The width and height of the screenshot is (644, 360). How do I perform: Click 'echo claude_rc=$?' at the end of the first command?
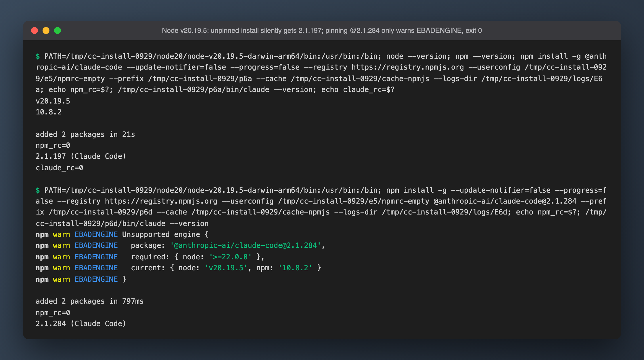pyautogui.click(x=358, y=90)
